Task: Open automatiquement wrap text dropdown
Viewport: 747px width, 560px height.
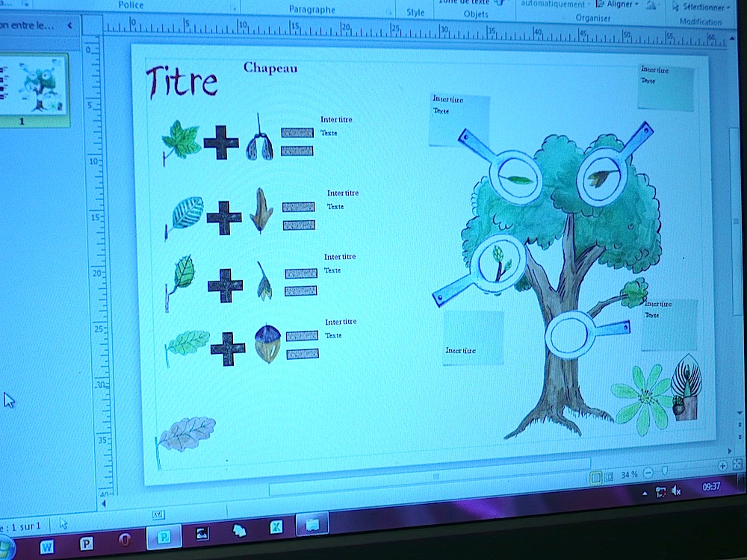Action: pyautogui.click(x=555, y=4)
